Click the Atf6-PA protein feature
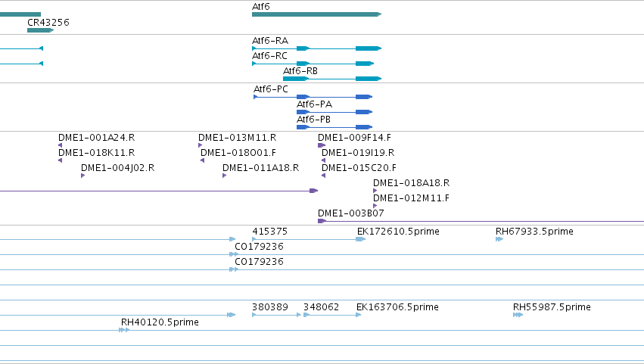644x364 pixels. 334,112
